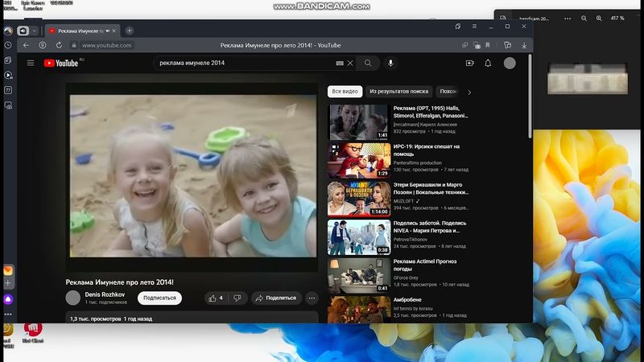Click the YouTube logo to go home

click(62, 63)
